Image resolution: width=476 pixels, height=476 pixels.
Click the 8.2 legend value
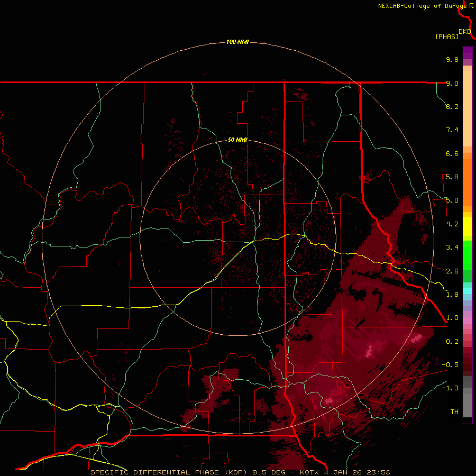pyautogui.click(x=452, y=106)
